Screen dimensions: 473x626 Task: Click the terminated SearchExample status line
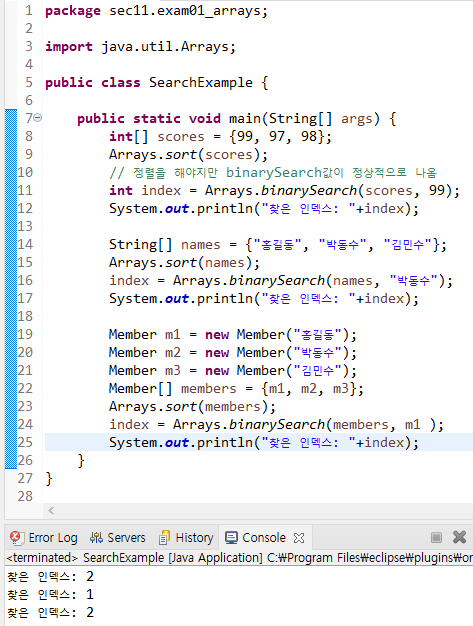239,557
